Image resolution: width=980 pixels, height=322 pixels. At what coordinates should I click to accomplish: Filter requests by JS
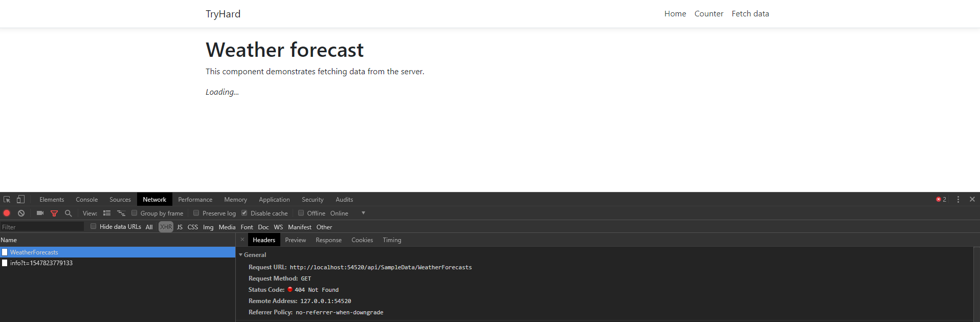[180, 227]
